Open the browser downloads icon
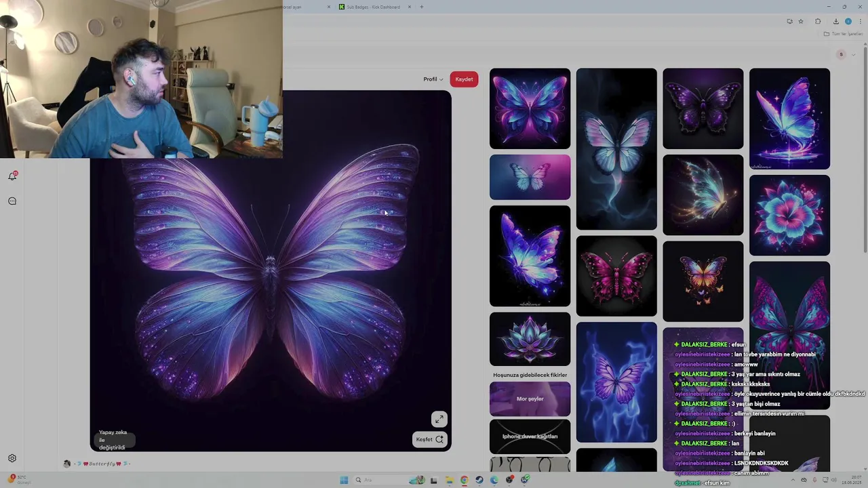Screen dimensions: 868x488 [x=835, y=22]
